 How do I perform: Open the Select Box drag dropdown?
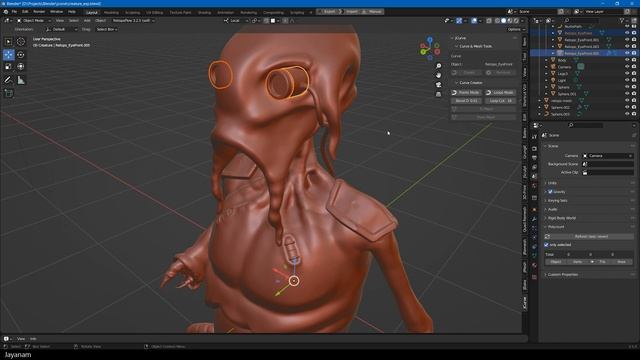tap(107, 29)
